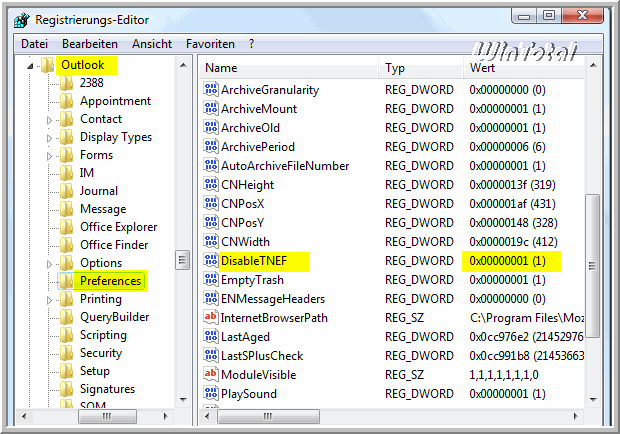Screen dimensions: 620x434
Task: Open the ? help menu
Action: click(x=251, y=44)
